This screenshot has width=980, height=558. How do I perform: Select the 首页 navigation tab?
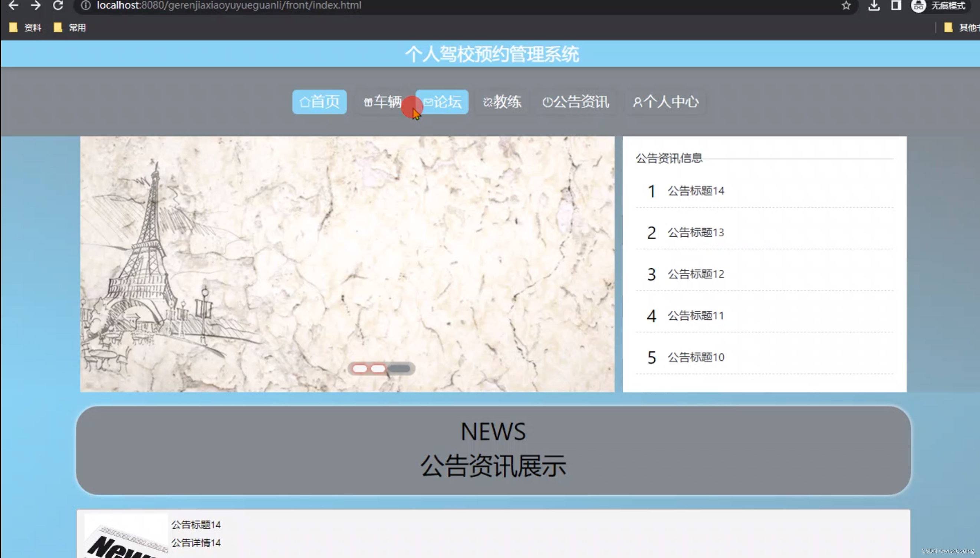point(320,102)
